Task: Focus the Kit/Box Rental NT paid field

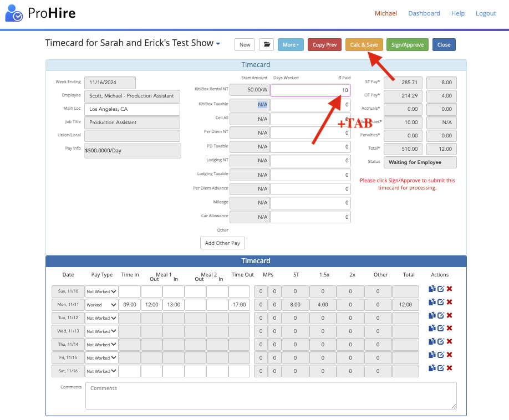Action: (311, 90)
